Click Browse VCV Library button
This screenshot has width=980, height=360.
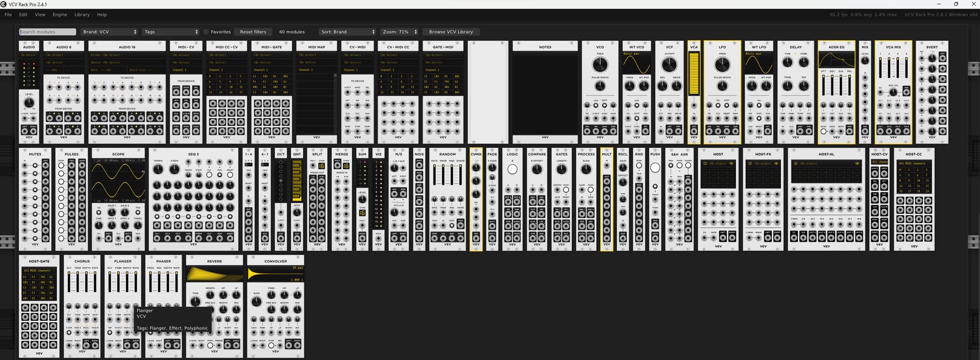(x=451, y=32)
